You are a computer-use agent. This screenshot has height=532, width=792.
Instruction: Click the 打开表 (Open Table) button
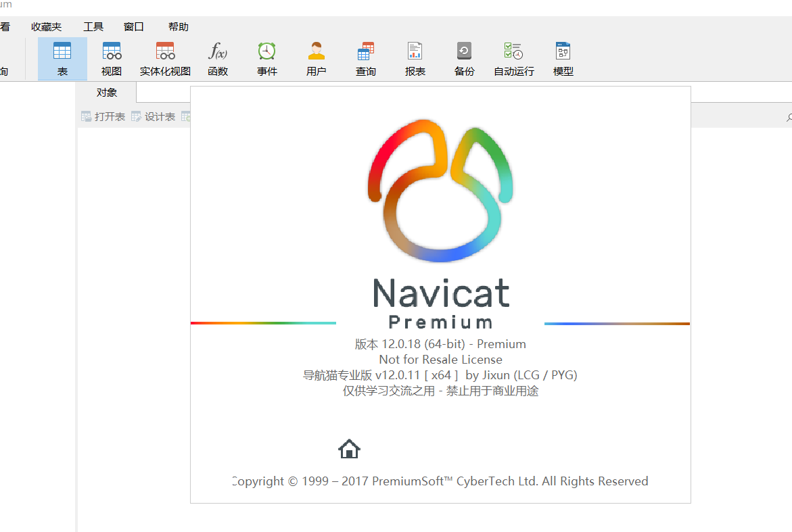[103, 116]
